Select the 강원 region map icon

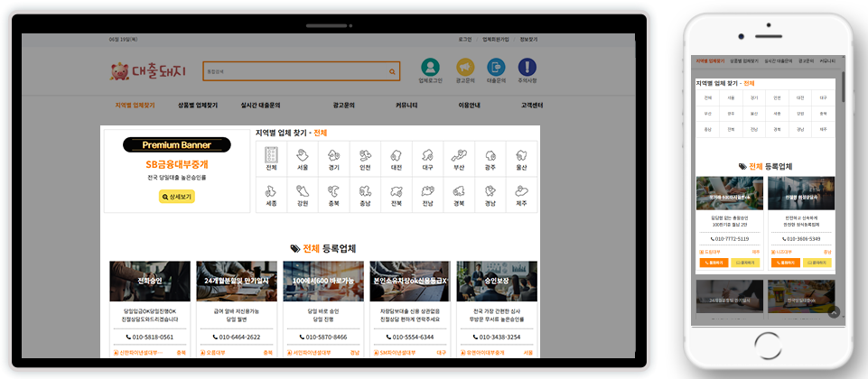[303, 194]
